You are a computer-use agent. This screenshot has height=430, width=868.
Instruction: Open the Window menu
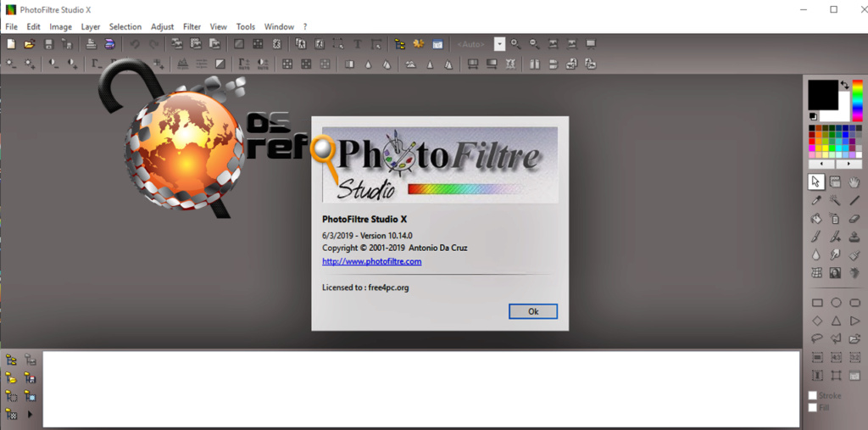click(279, 26)
